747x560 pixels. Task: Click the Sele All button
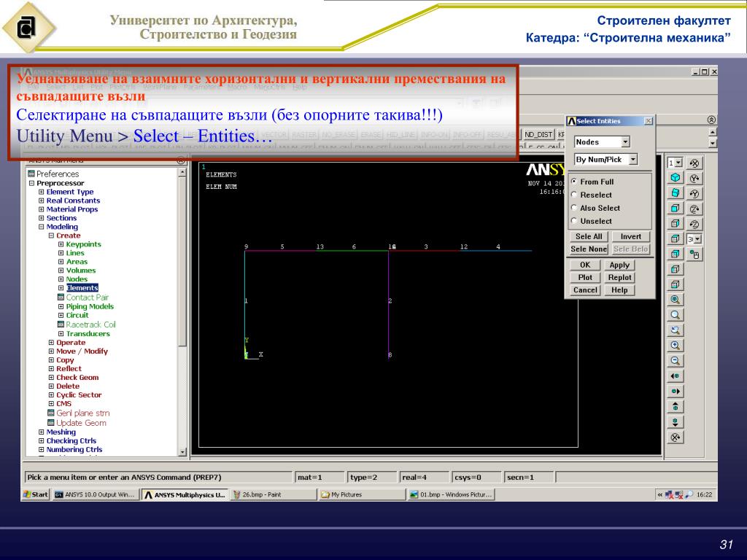tap(589, 236)
